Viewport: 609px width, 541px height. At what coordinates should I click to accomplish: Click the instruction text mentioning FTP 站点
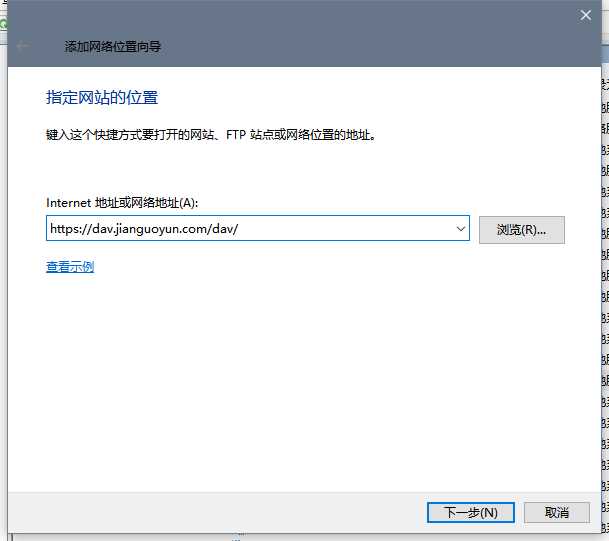[211, 135]
